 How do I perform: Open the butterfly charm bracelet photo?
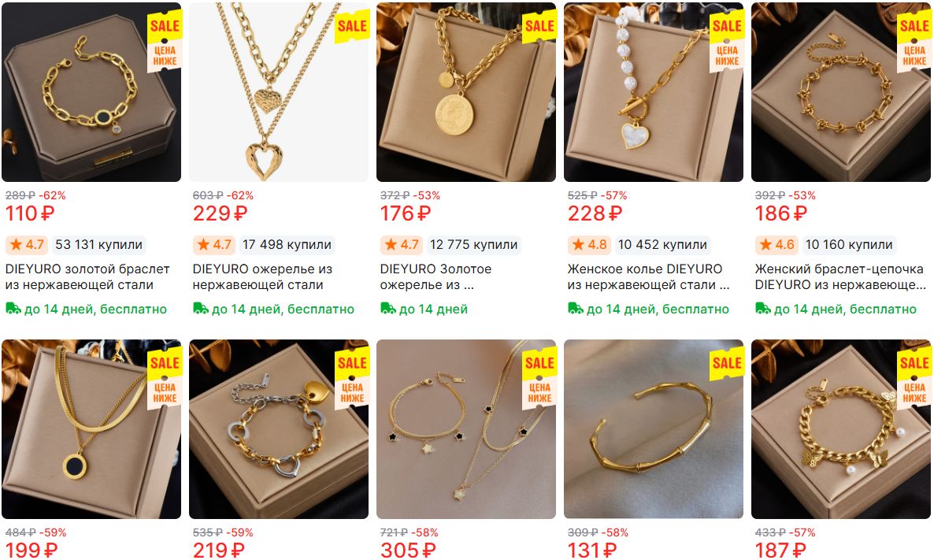[x=840, y=429]
